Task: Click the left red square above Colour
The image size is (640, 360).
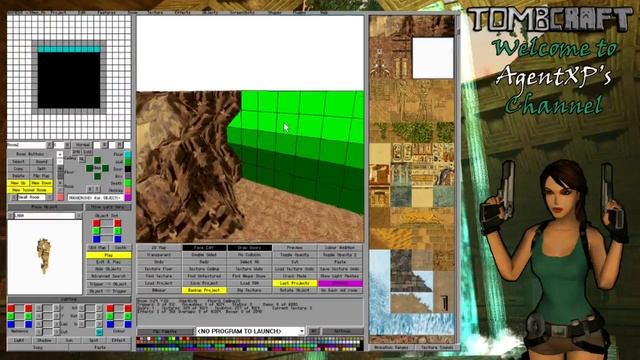Action: pyautogui.click(x=110, y=308)
